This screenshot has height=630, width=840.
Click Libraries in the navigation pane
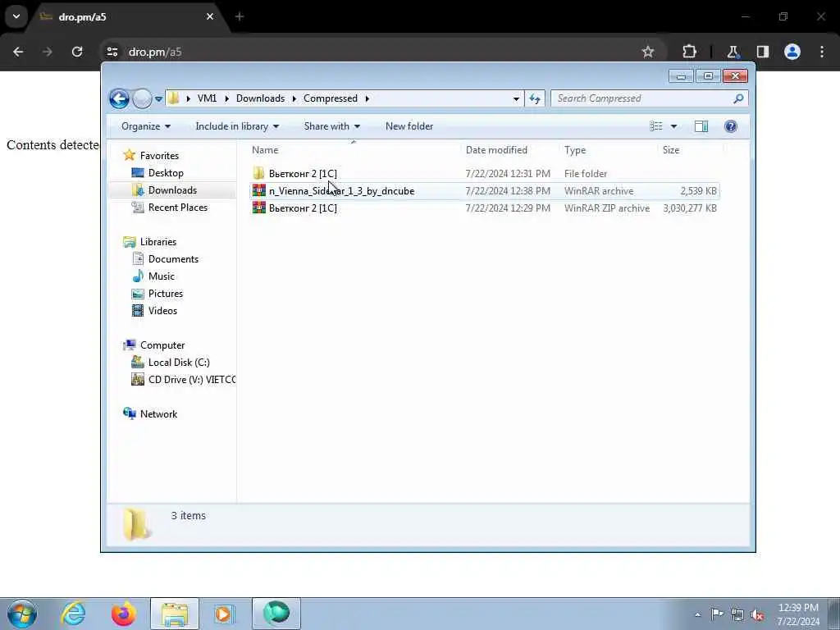point(158,242)
